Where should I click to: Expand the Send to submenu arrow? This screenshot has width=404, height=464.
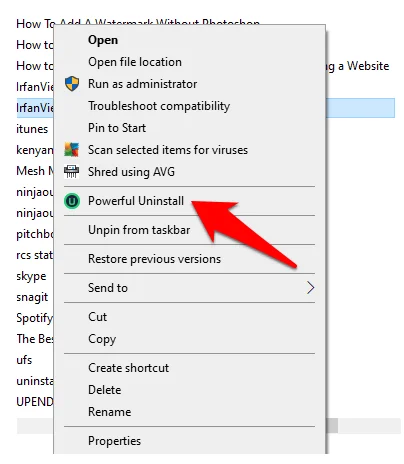310,288
